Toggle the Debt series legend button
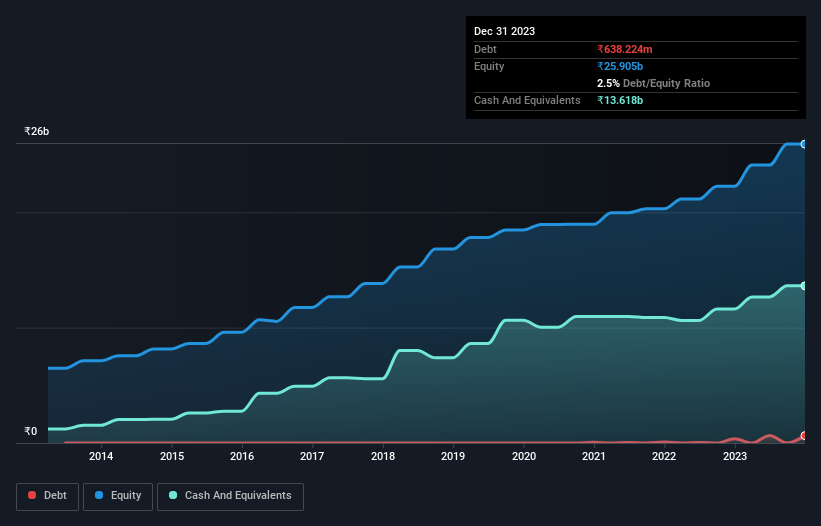821x526 pixels. pyautogui.click(x=48, y=496)
